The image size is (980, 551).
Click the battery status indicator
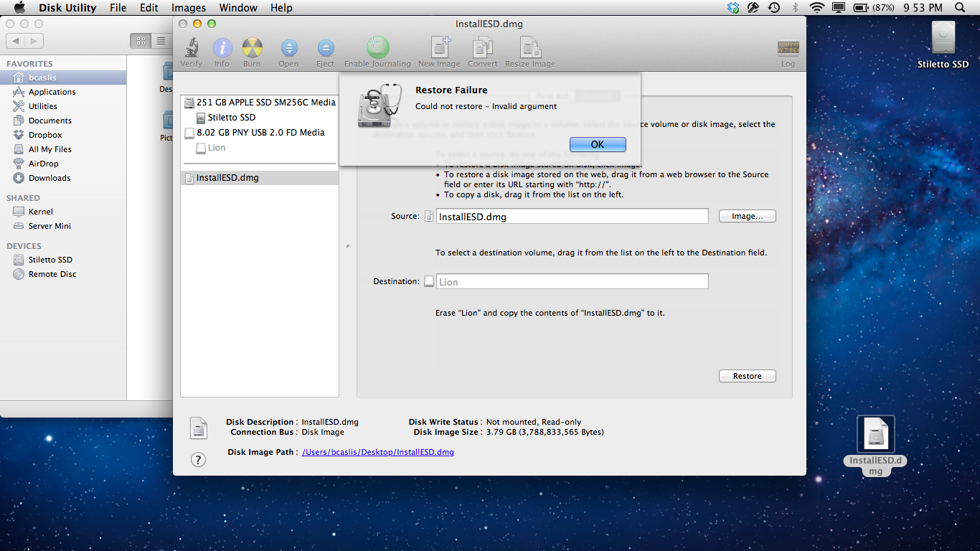click(x=873, y=8)
